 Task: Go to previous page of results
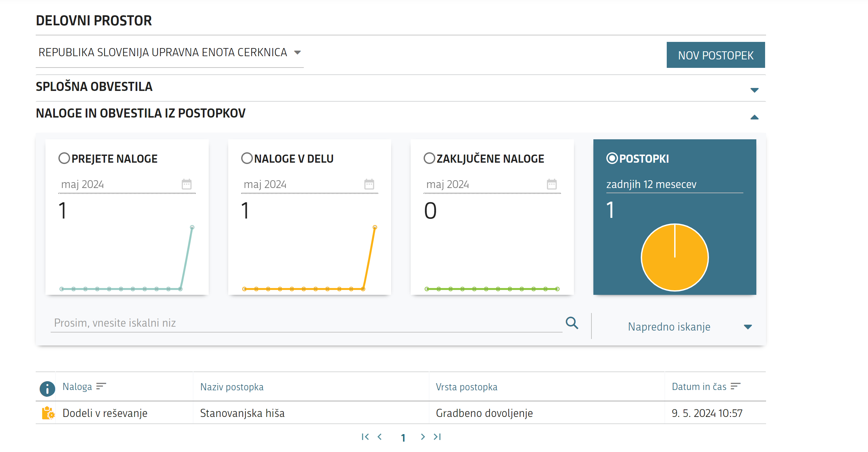pyautogui.click(x=380, y=436)
